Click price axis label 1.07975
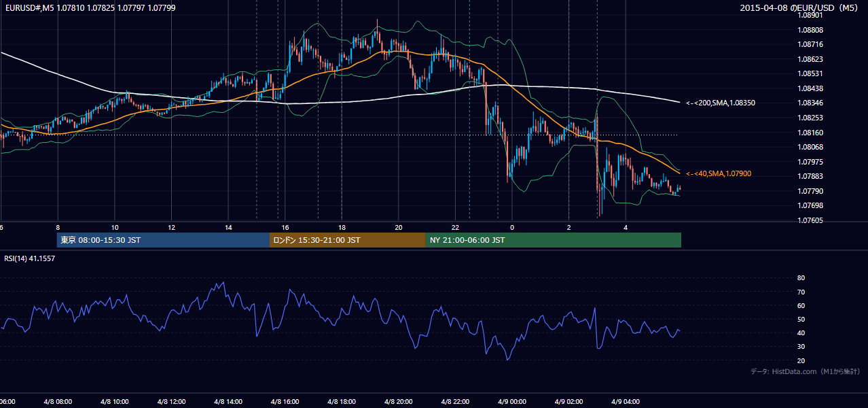868x408 pixels. [810, 162]
